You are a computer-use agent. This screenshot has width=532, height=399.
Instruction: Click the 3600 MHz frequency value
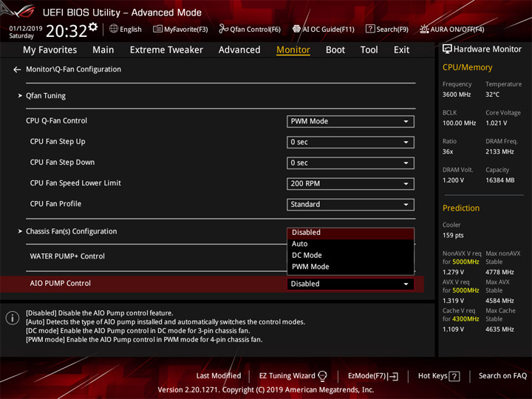tap(457, 95)
